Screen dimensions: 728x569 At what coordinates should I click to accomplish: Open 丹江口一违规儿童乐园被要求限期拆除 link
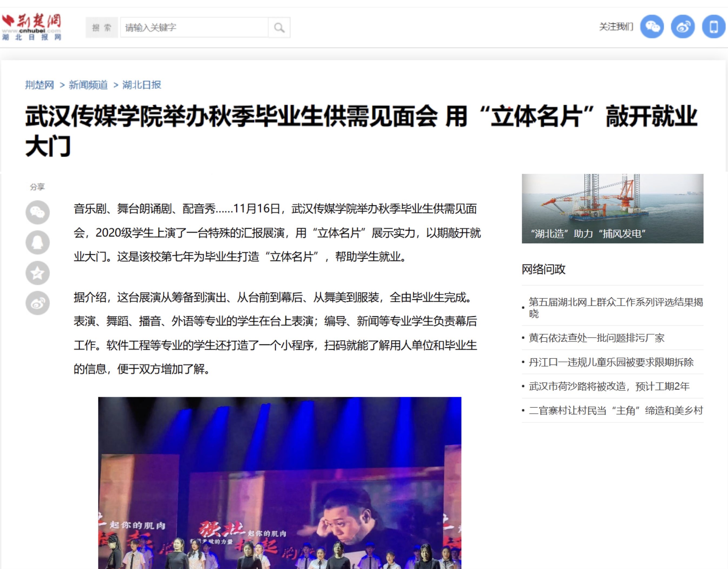(x=611, y=362)
